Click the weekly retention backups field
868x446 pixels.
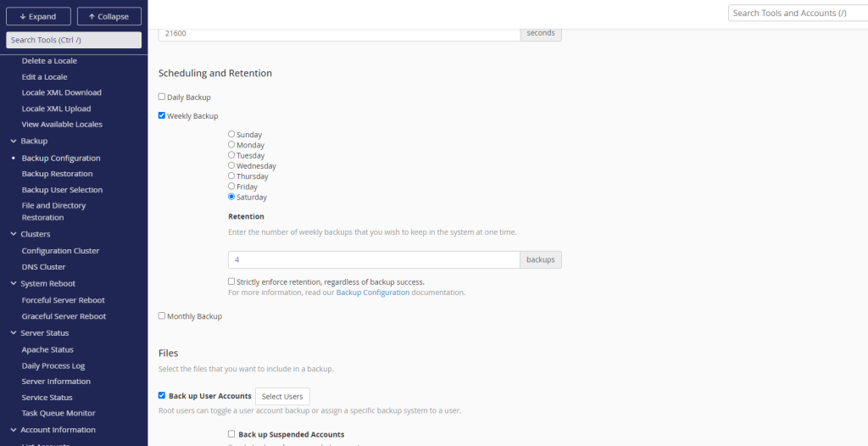(x=373, y=259)
